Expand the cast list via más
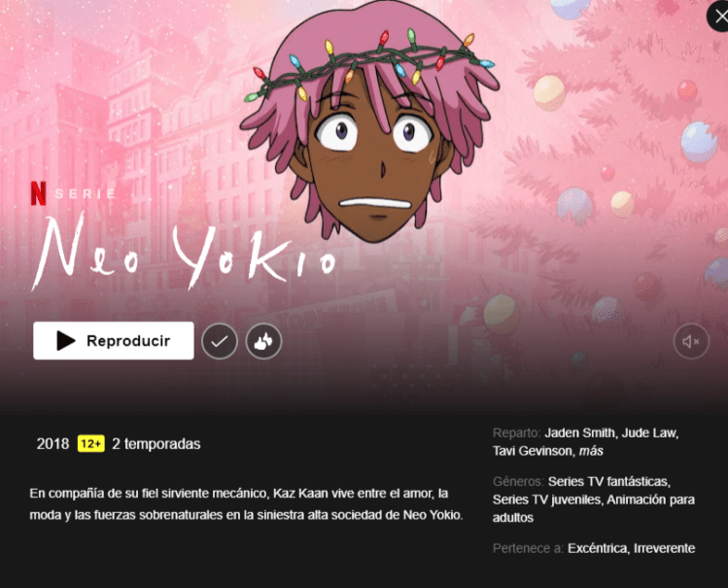The image size is (728, 588). click(591, 451)
